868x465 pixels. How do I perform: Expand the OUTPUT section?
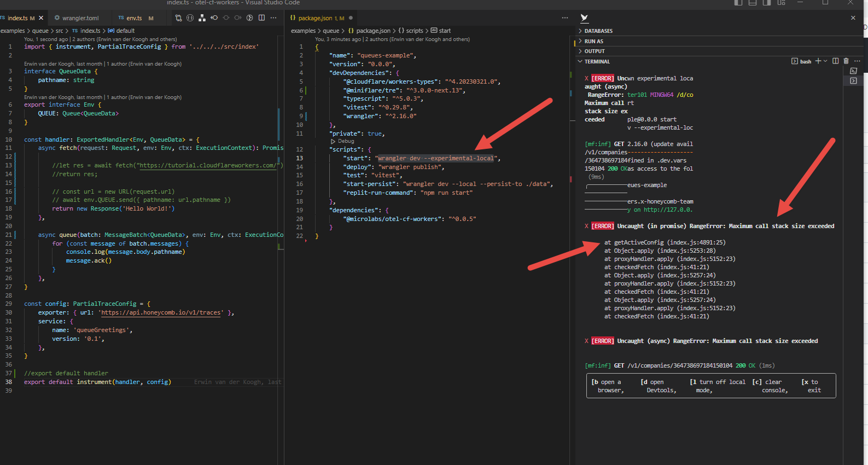click(x=594, y=51)
